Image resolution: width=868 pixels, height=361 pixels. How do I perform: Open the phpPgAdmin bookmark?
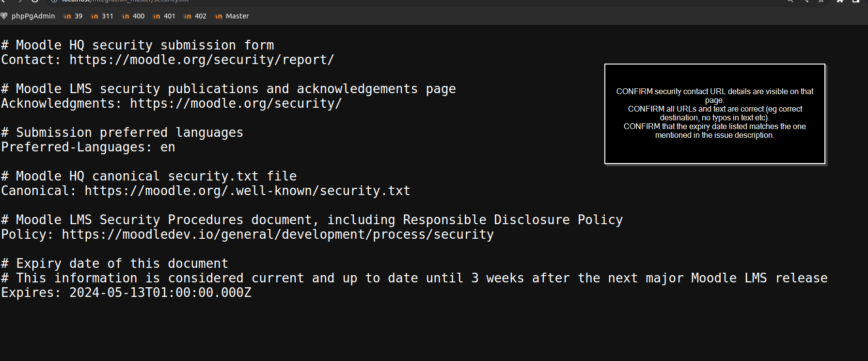tap(28, 16)
